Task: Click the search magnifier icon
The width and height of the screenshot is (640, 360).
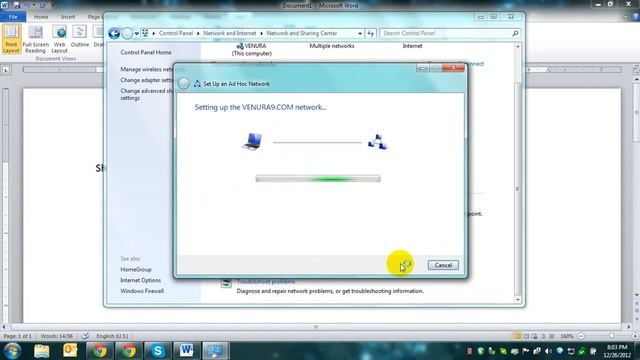Action: click(x=515, y=33)
